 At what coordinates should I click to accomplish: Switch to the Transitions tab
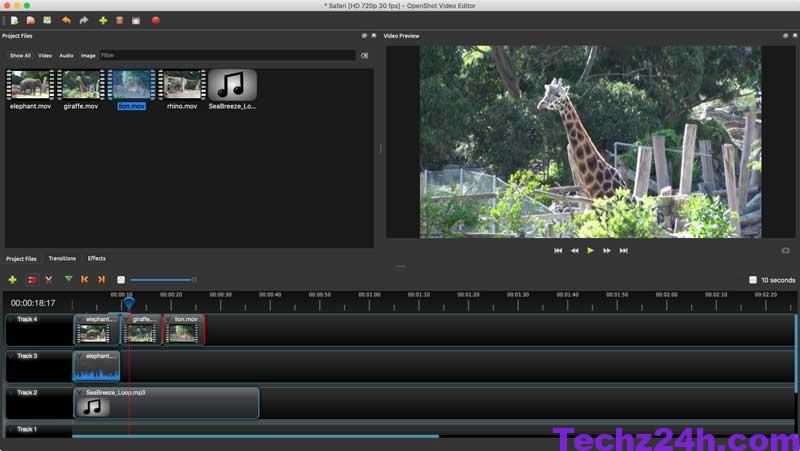(62, 259)
